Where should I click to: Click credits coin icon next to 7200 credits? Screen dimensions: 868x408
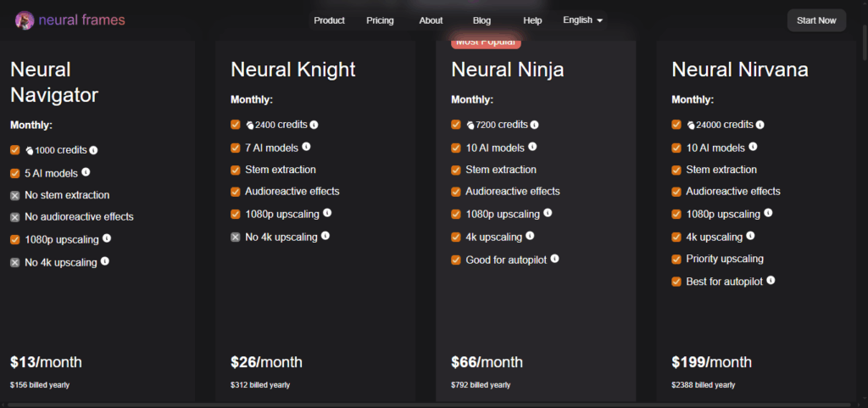tap(470, 125)
